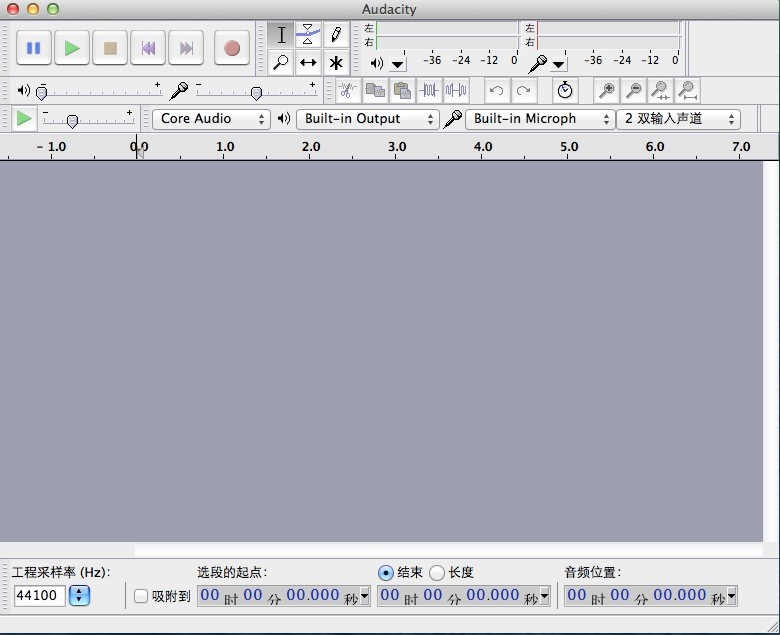780x635 pixels.
Task: Click the Skip to Start button
Action: (x=148, y=48)
